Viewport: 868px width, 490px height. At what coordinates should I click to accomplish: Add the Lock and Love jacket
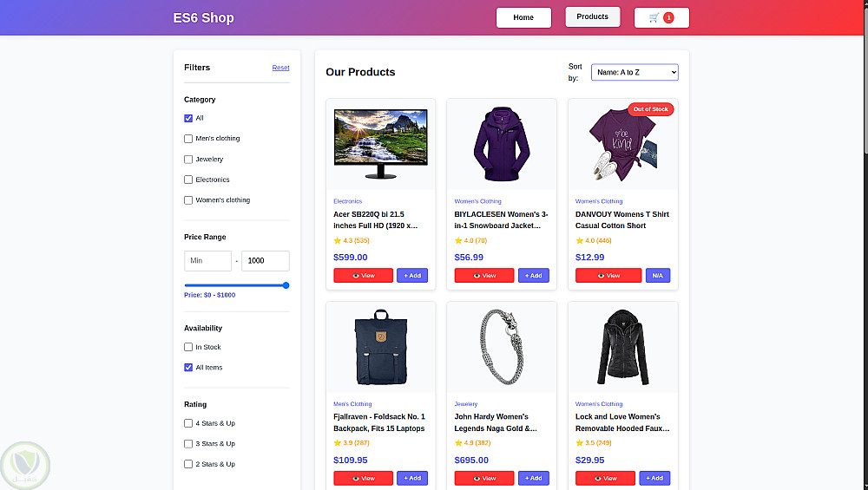point(654,478)
